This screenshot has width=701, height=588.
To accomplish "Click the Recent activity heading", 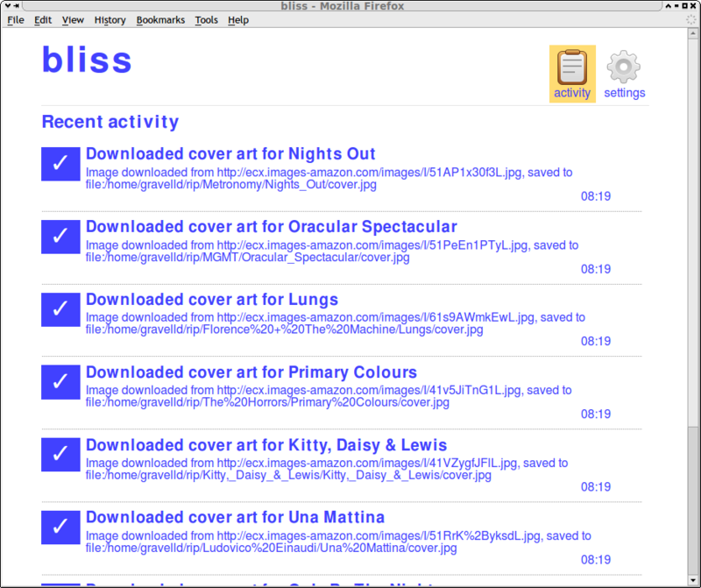I will tap(110, 122).
